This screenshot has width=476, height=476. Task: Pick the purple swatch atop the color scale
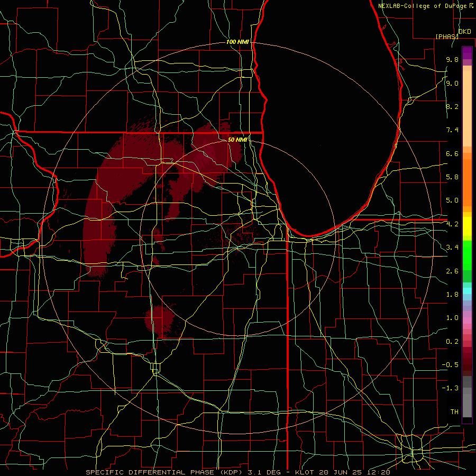click(467, 53)
